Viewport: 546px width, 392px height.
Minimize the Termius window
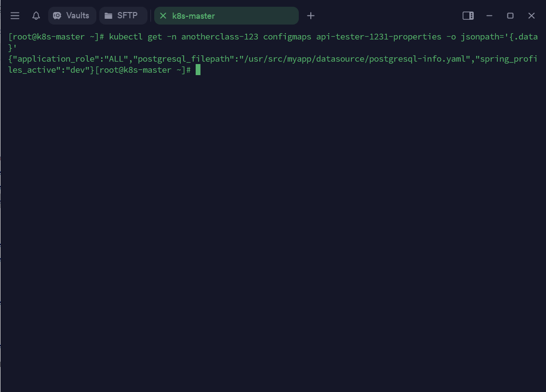tap(489, 16)
